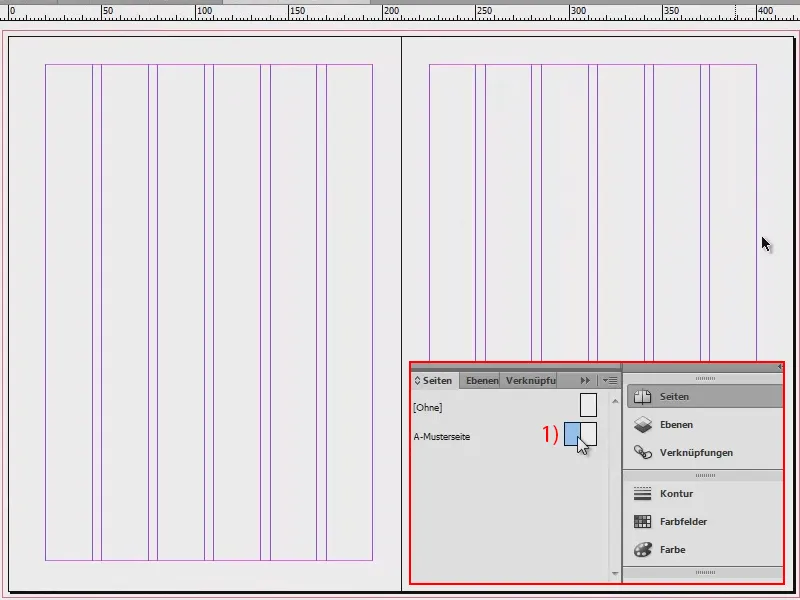Image resolution: width=800 pixels, height=600 pixels.
Task: Open the Pages panel flyout menu
Action: [x=610, y=380]
